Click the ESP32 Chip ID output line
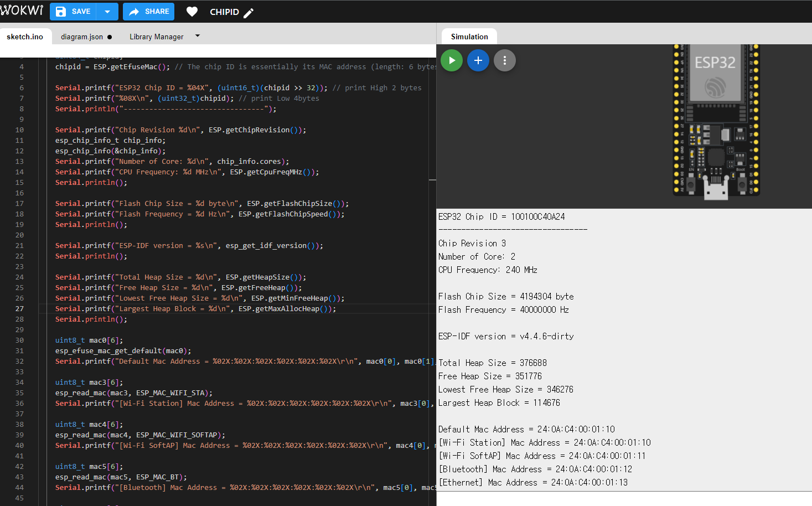Viewport: 812px width, 506px height. tap(501, 216)
